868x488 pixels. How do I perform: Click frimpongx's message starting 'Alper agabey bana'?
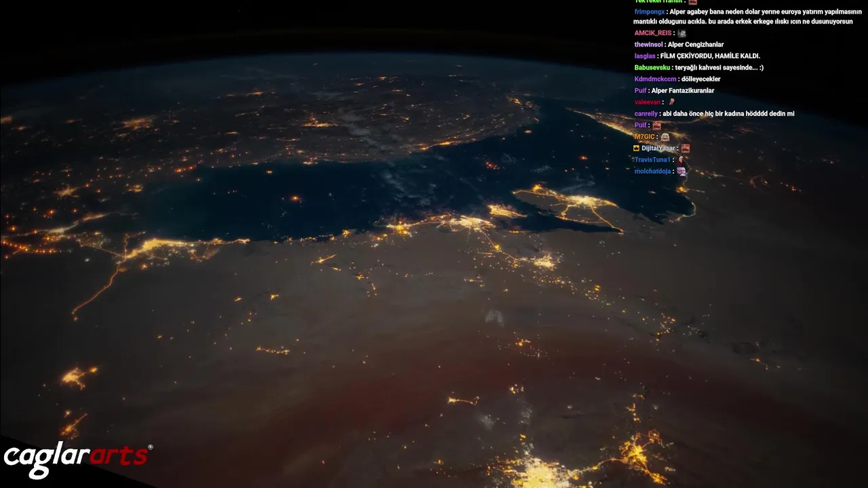click(x=748, y=16)
